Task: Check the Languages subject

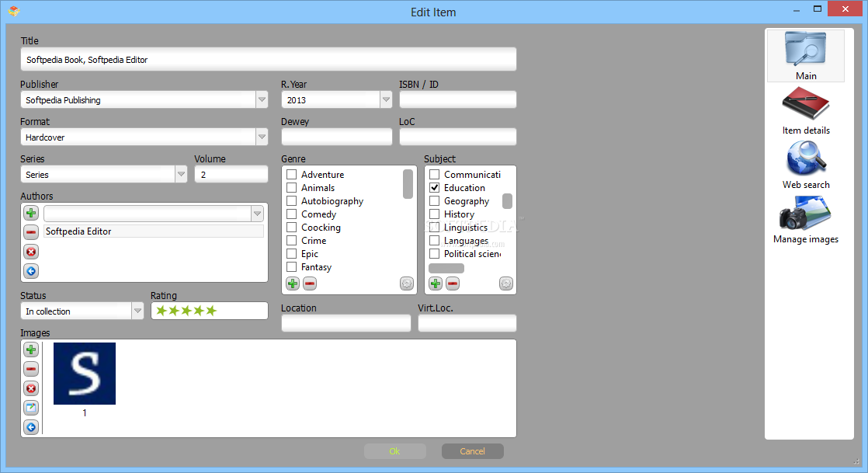Action: 435,240
